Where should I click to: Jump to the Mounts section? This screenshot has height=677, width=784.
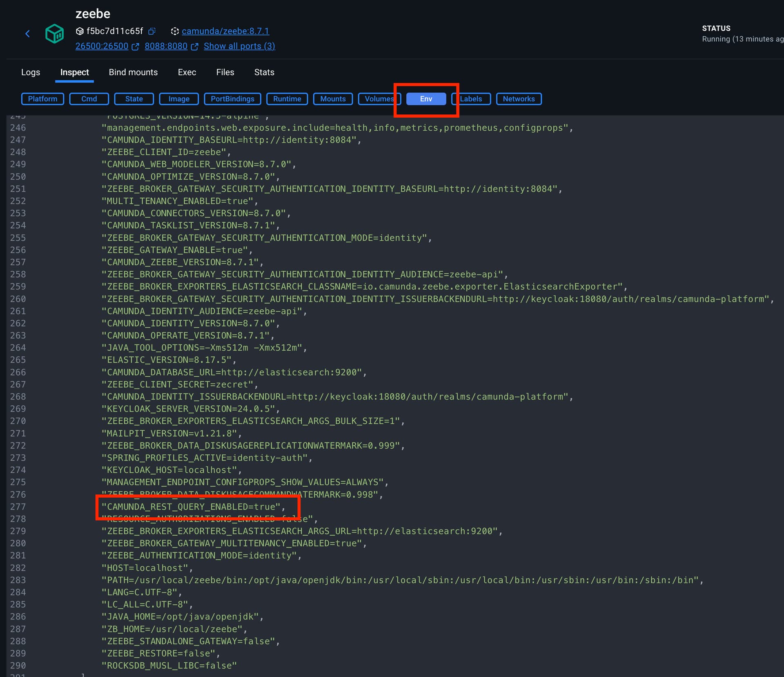tap(333, 99)
